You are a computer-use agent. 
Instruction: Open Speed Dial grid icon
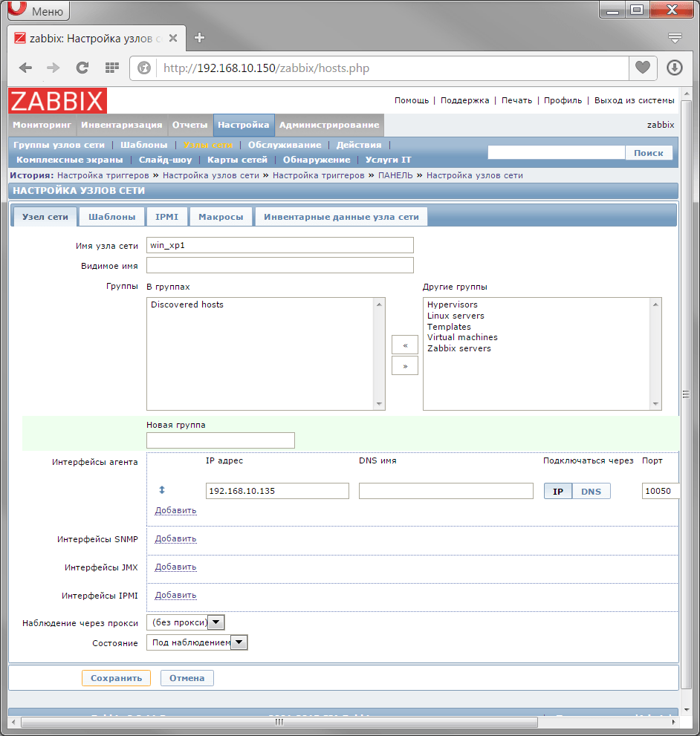(111, 68)
